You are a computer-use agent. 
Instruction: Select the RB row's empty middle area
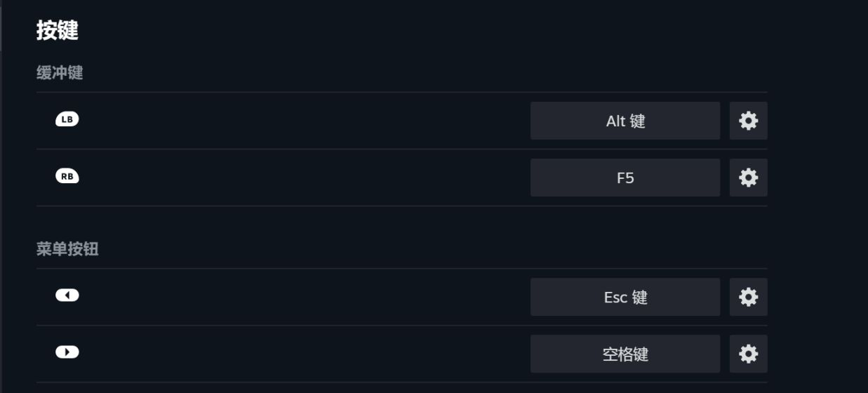pos(302,178)
